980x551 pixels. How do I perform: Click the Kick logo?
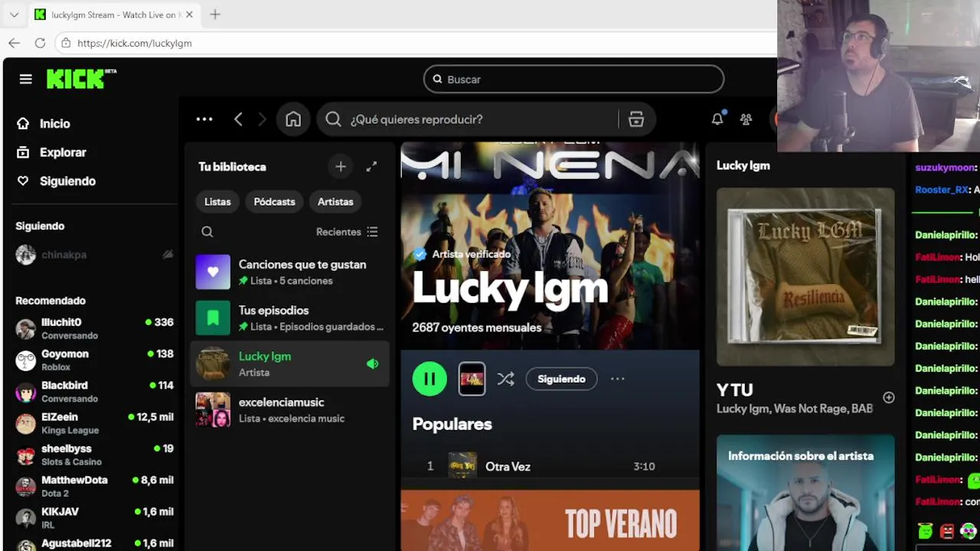point(80,79)
